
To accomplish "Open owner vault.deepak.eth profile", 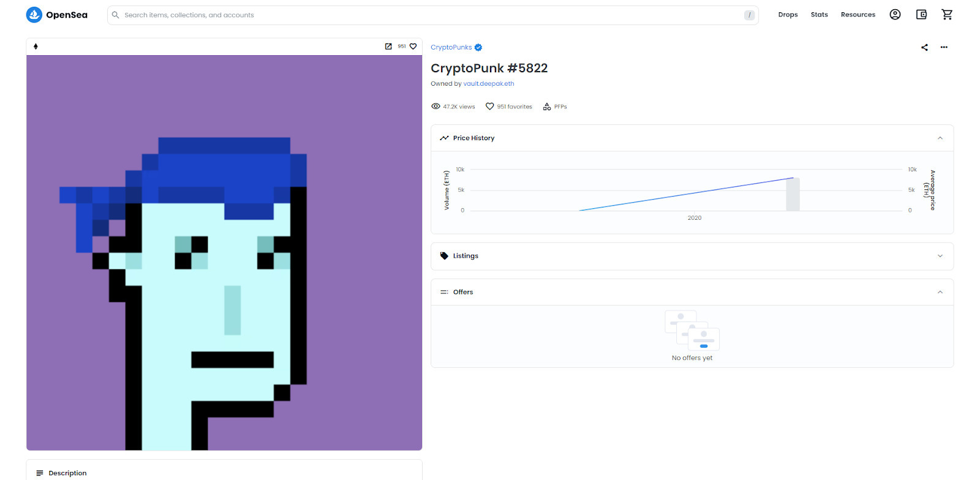I will pyautogui.click(x=489, y=84).
